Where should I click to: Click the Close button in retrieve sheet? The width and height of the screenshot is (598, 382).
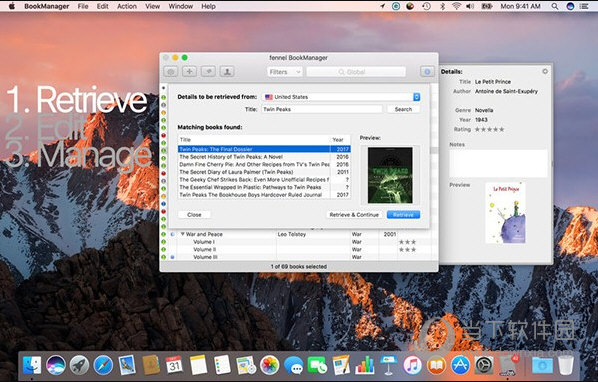pyautogui.click(x=194, y=215)
